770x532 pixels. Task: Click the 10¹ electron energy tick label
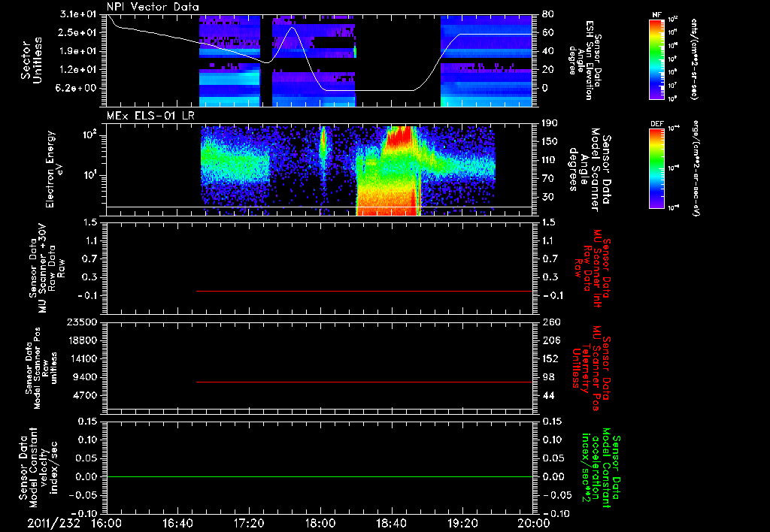[90, 175]
